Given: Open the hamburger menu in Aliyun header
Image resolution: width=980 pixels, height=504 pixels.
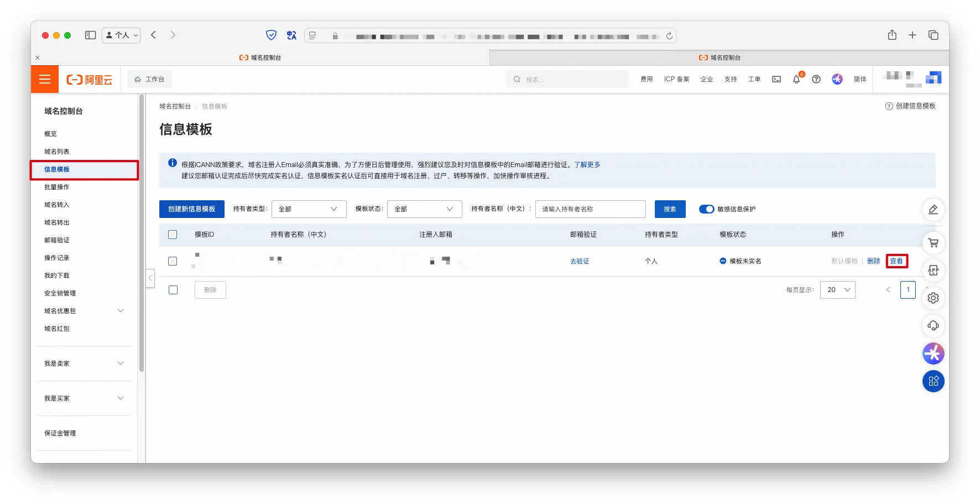Looking at the screenshot, I should click(45, 79).
